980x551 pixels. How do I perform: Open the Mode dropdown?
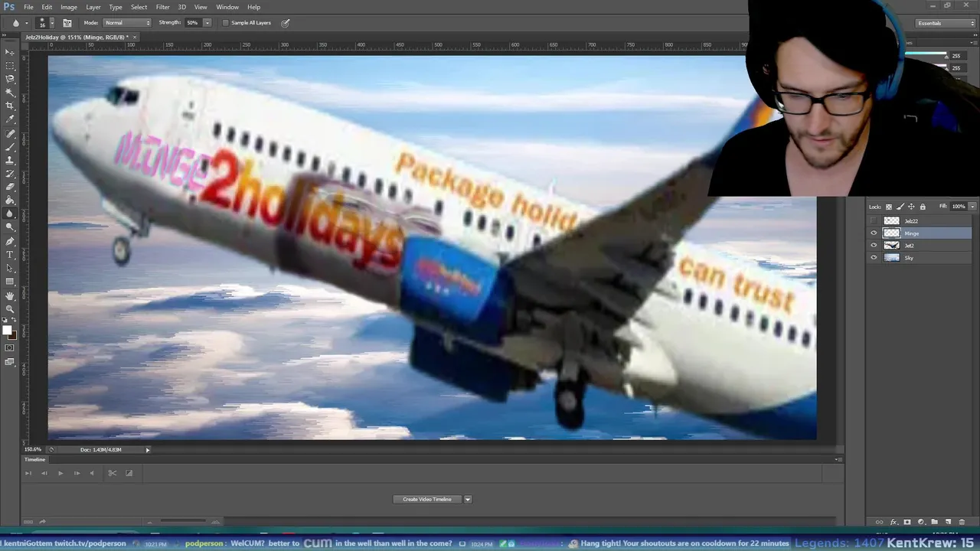click(x=127, y=23)
